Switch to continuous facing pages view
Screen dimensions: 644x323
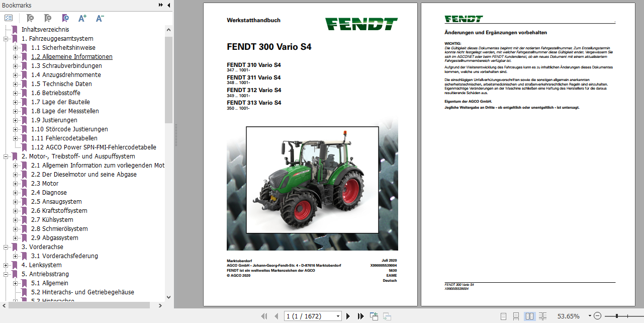coord(542,316)
